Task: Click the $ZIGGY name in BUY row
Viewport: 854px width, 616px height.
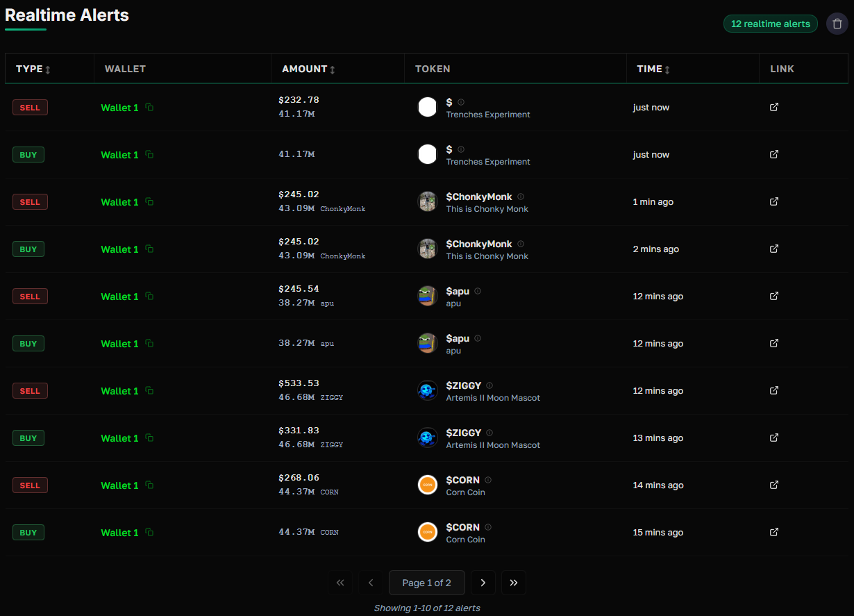Action: 464,433
